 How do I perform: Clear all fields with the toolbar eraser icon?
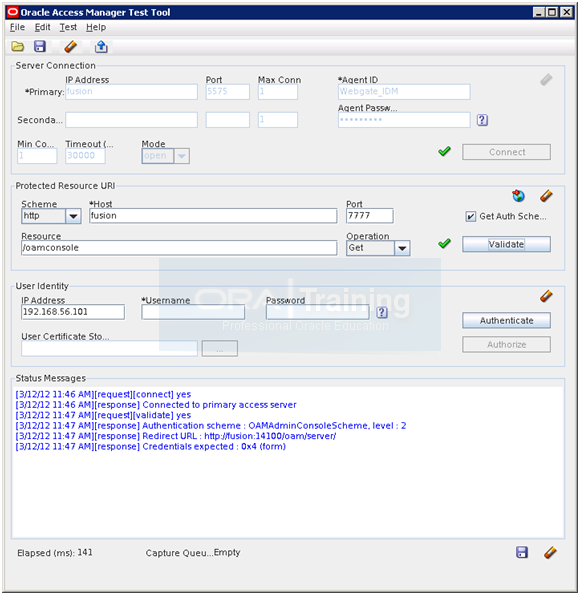71,47
